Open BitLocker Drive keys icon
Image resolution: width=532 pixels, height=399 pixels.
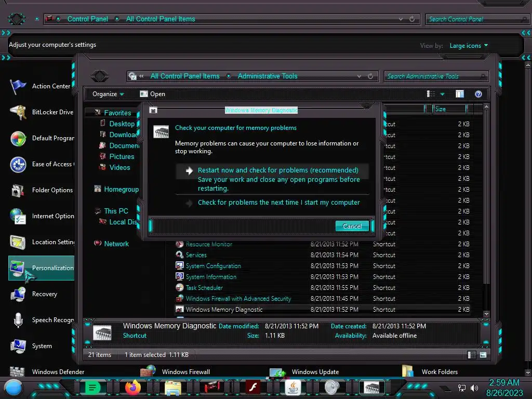(18, 112)
